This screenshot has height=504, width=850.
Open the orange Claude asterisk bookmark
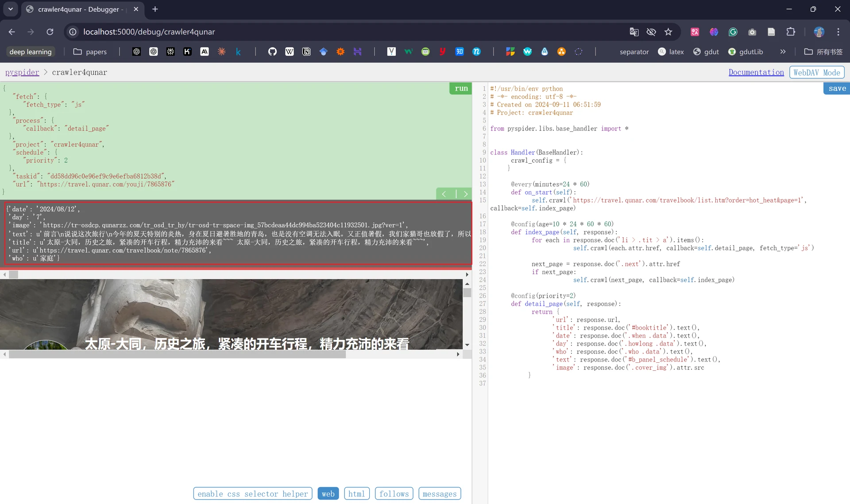point(221,52)
